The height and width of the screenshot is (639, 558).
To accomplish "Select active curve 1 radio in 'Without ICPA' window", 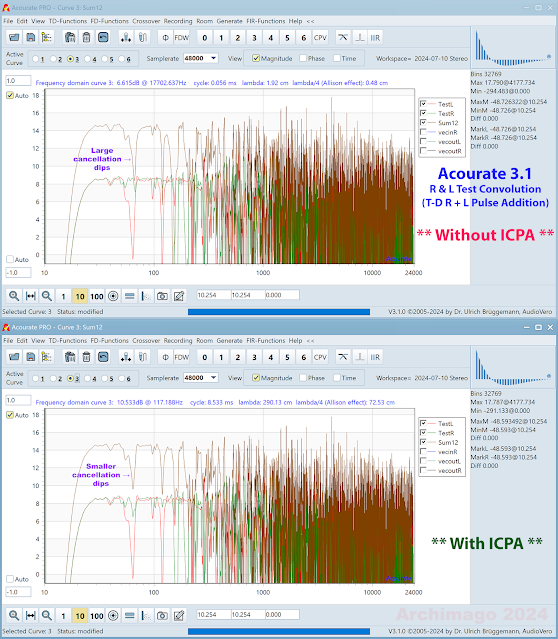I will point(36,59).
